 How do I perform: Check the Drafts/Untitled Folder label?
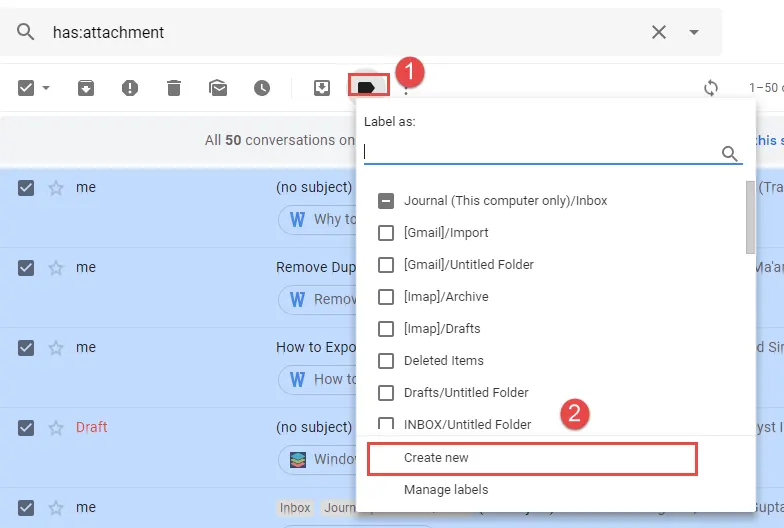coord(386,392)
